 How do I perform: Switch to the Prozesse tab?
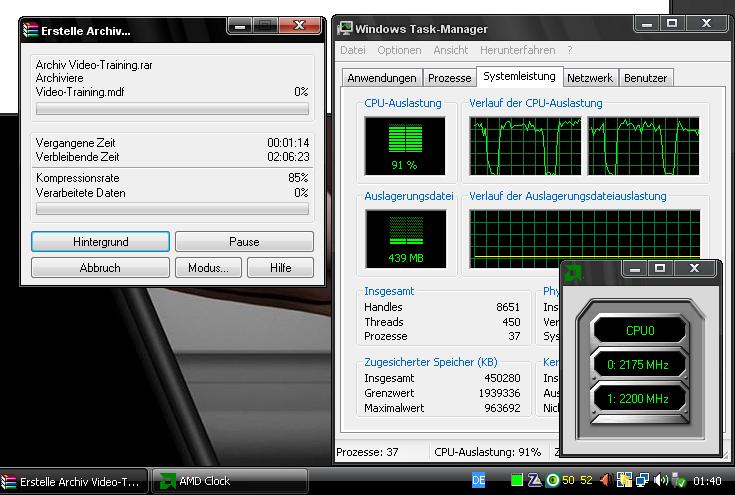pyautogui.click(x=450, y=78)
